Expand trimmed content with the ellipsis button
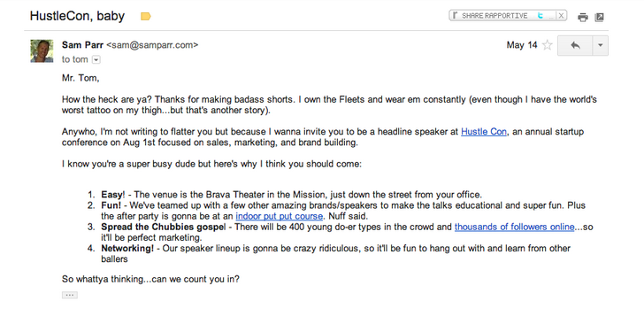 pyautogui.click(x=69, y=295)
